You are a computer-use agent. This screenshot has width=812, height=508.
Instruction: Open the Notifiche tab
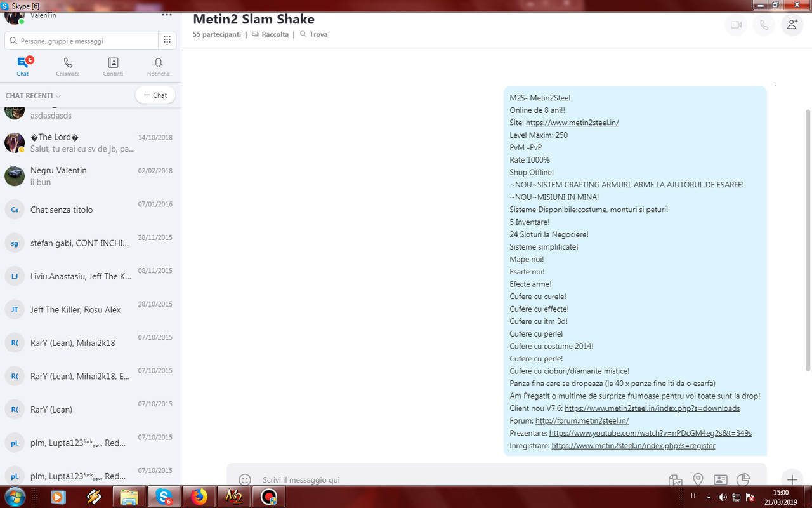[159, 67]
